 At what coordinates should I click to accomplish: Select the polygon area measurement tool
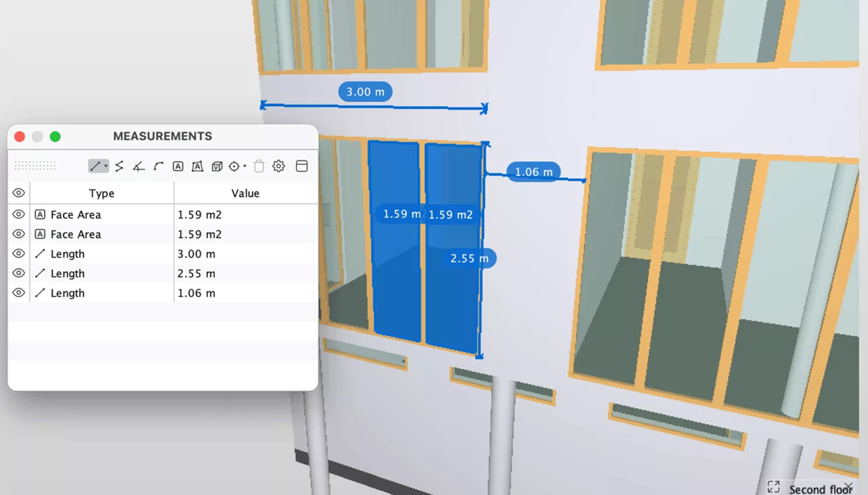(x=197, y=166)
